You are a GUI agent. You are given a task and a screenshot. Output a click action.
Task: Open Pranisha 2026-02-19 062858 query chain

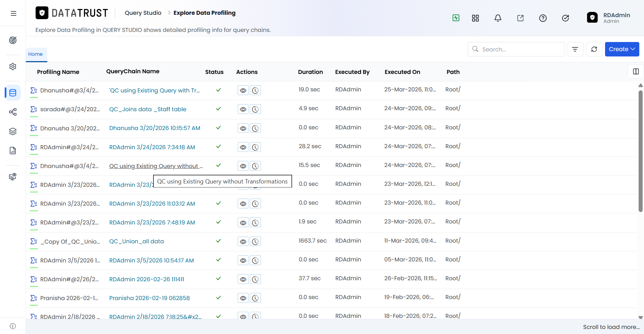click(x=149, y=298)
